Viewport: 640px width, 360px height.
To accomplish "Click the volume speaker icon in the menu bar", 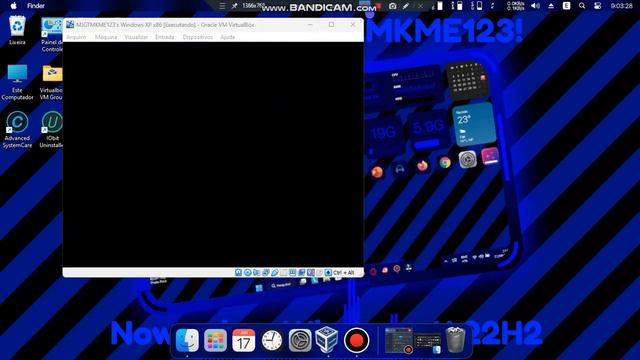I will coord(535,6).
